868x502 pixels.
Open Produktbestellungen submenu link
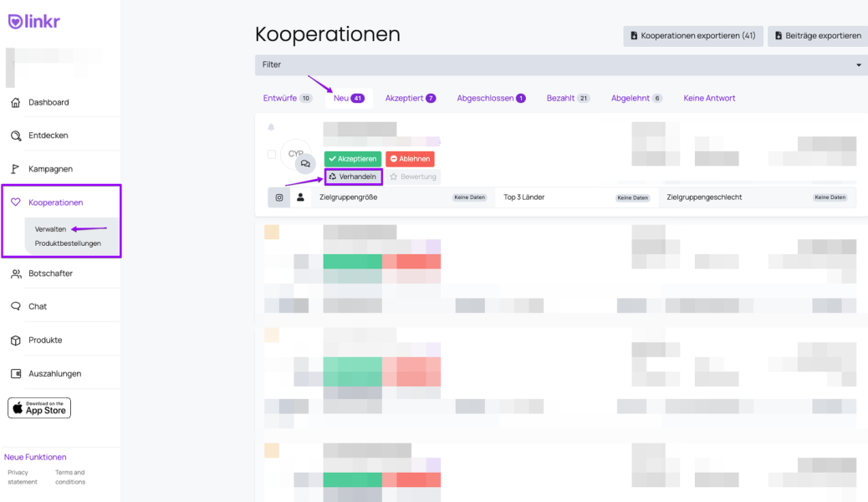point(68,243)
